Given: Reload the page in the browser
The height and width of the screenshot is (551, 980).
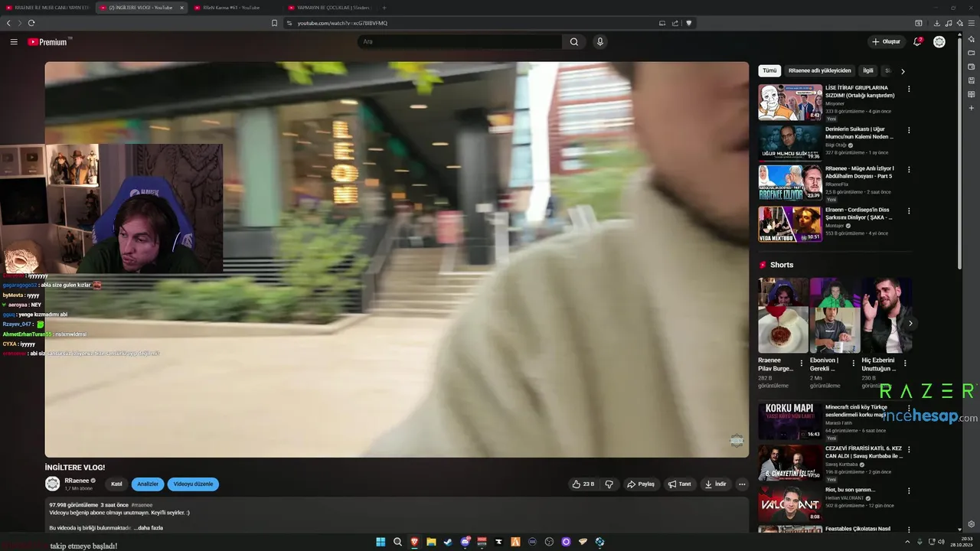Looking at the screenshot, I should click(31, 23).
